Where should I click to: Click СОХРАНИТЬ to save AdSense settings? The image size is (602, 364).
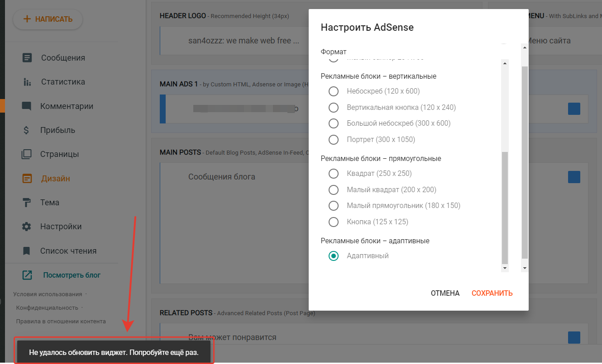pyautogui.click(x=492, y=293)
